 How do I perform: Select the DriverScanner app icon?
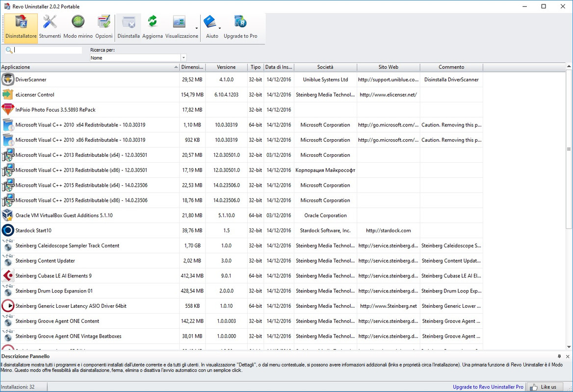point(8,79)
